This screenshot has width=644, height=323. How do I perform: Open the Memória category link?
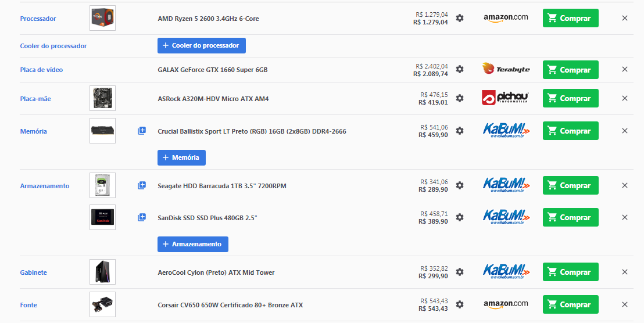point(34,131)
